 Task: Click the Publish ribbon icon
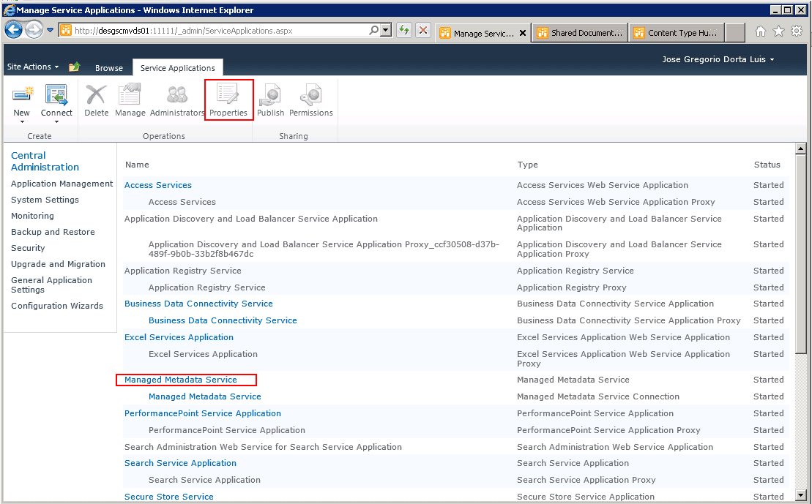(270, 96)
